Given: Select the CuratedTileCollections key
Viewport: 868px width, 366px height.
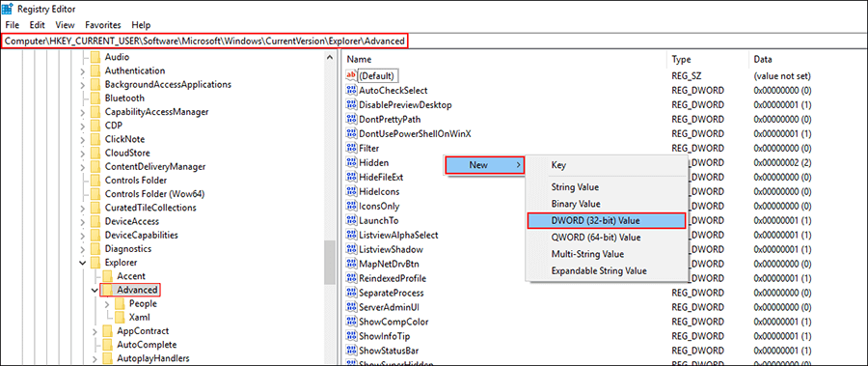Looking at the screenshot, I should [x=150, y=208].
